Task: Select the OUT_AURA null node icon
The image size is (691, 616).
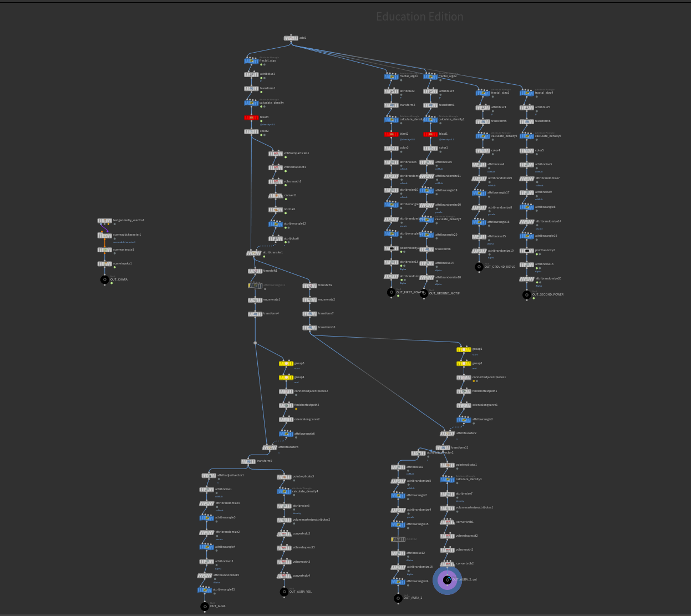Action: point(205,607)
